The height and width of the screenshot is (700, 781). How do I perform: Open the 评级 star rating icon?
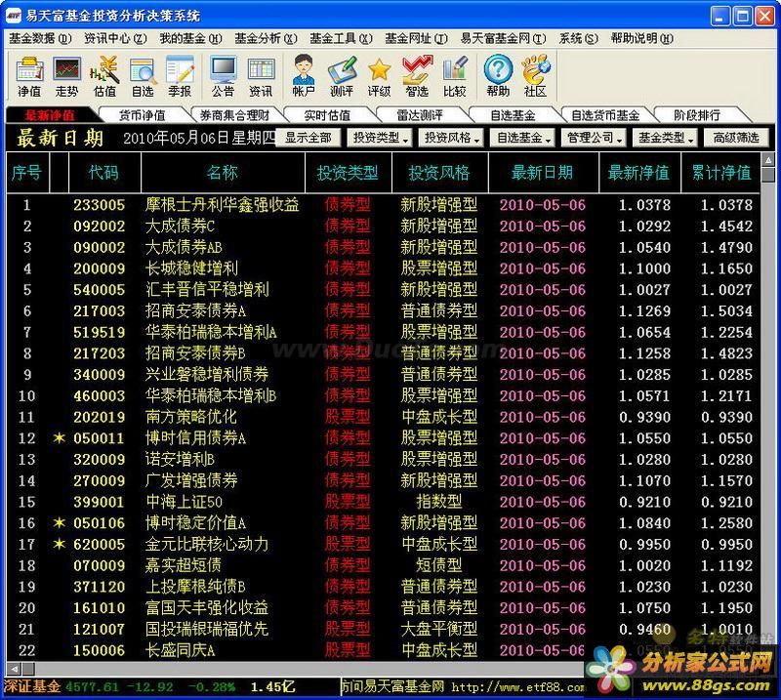(x=379, y=76)
